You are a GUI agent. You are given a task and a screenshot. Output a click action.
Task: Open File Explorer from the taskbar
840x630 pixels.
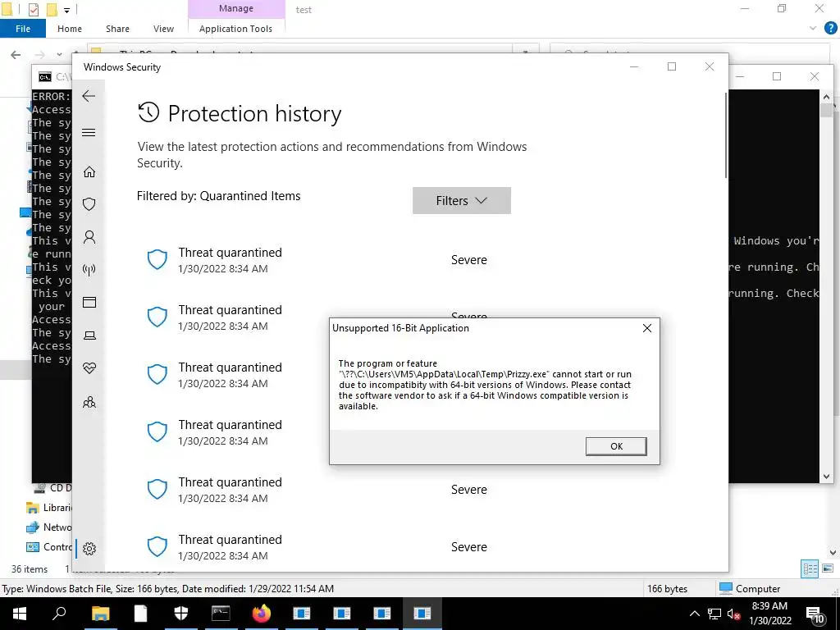(x=100, y=614)
